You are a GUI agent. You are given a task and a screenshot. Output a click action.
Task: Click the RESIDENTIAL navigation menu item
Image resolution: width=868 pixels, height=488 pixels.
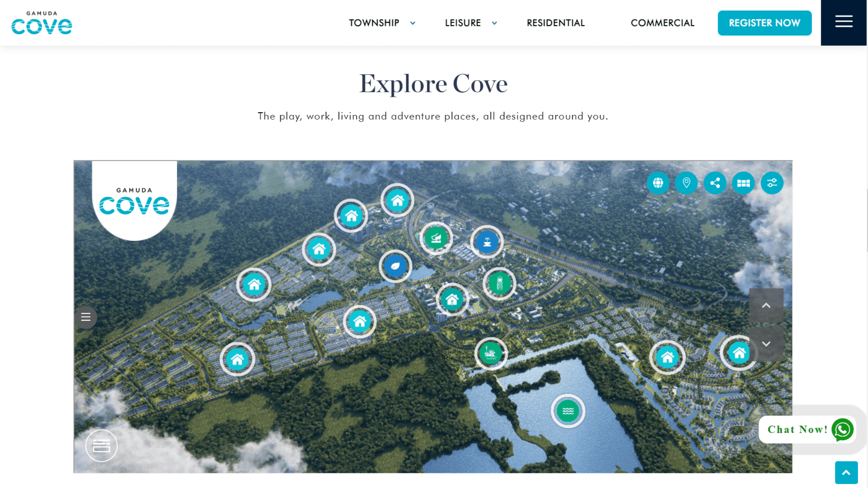point(556,22)
